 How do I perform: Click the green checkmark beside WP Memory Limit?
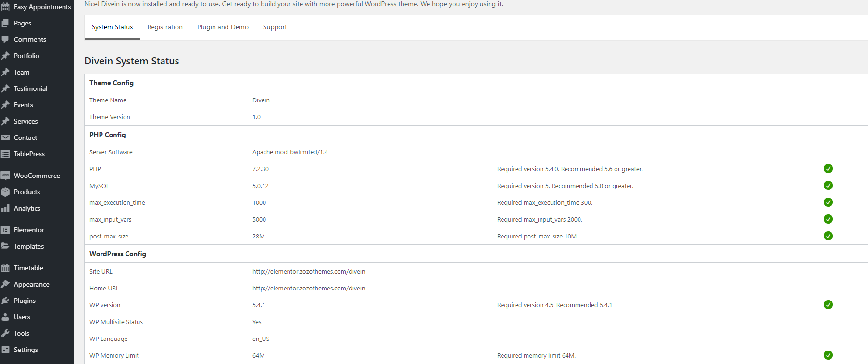pos(828,355)
